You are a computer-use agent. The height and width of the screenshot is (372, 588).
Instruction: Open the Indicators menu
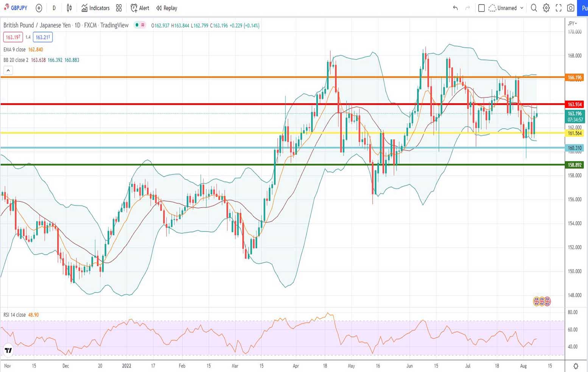pos(95,8)
